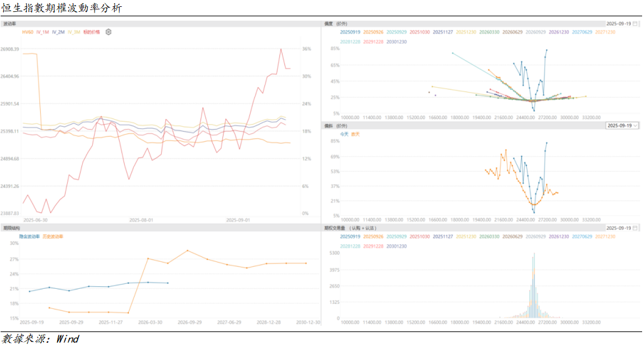
Task: Toggle 隐含波动率 in term structure legend
Action: click(31, 236)
